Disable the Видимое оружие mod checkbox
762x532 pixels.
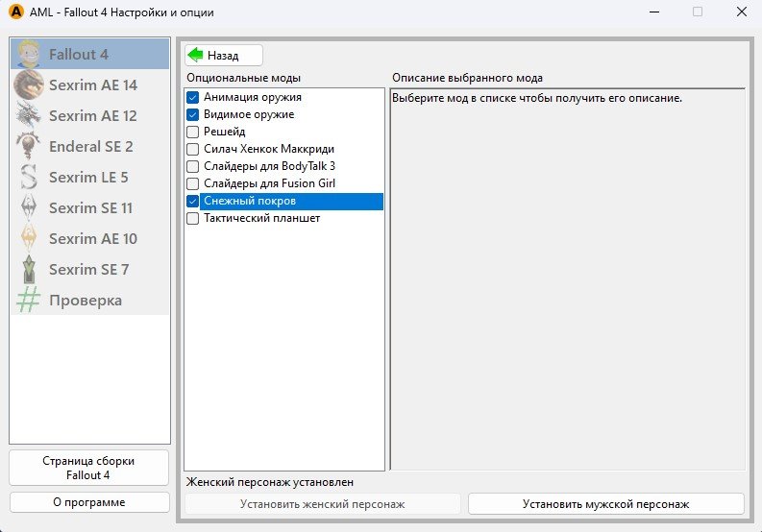tap(193, 115)
